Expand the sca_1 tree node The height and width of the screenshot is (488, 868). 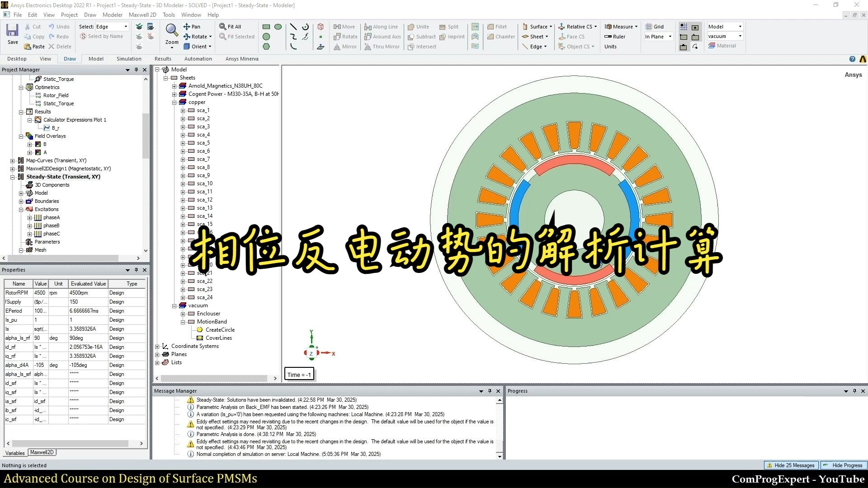click(183, 111)
